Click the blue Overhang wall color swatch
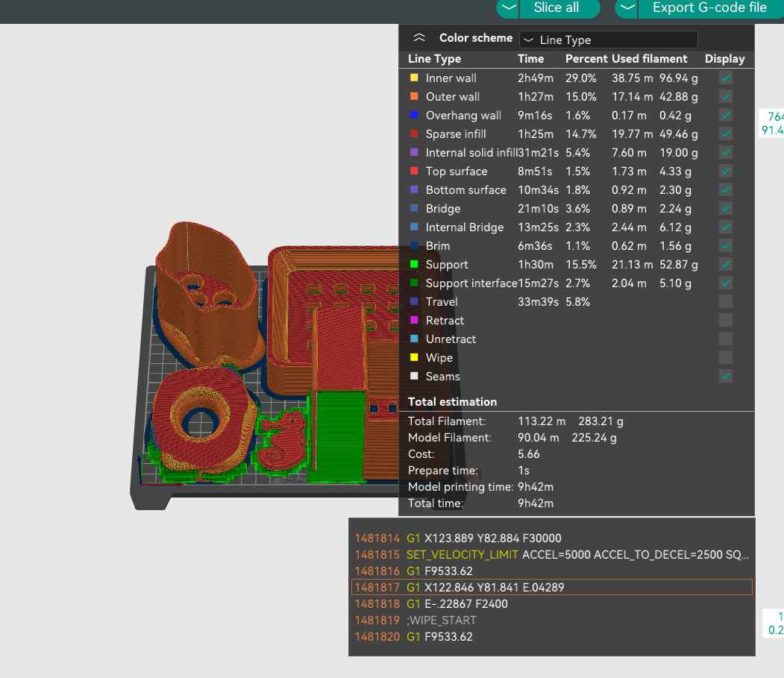Screen dimensions: 784x678 pos(414,116)
